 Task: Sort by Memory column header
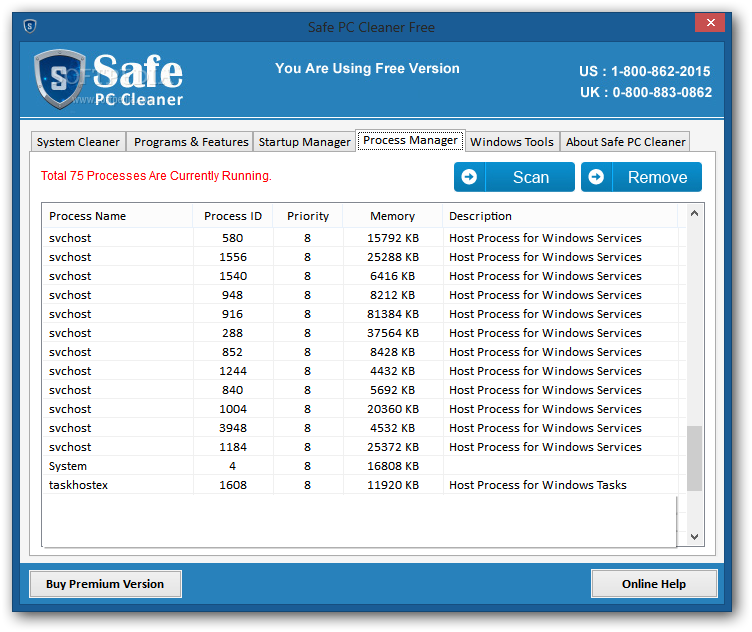tap(392, 216)
